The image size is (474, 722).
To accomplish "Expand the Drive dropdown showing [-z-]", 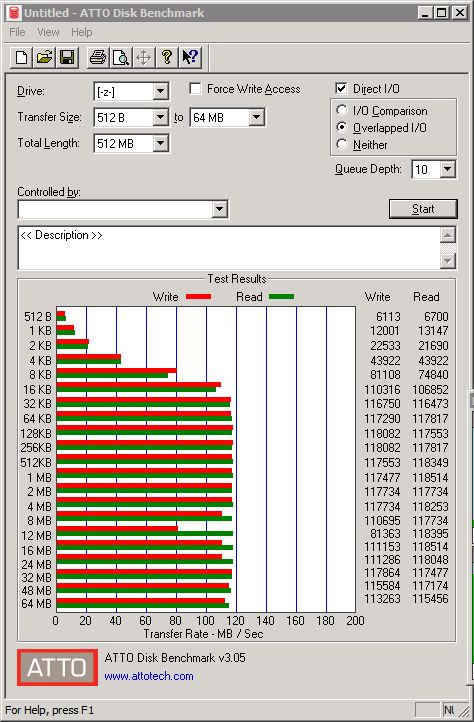I will 160,92.
